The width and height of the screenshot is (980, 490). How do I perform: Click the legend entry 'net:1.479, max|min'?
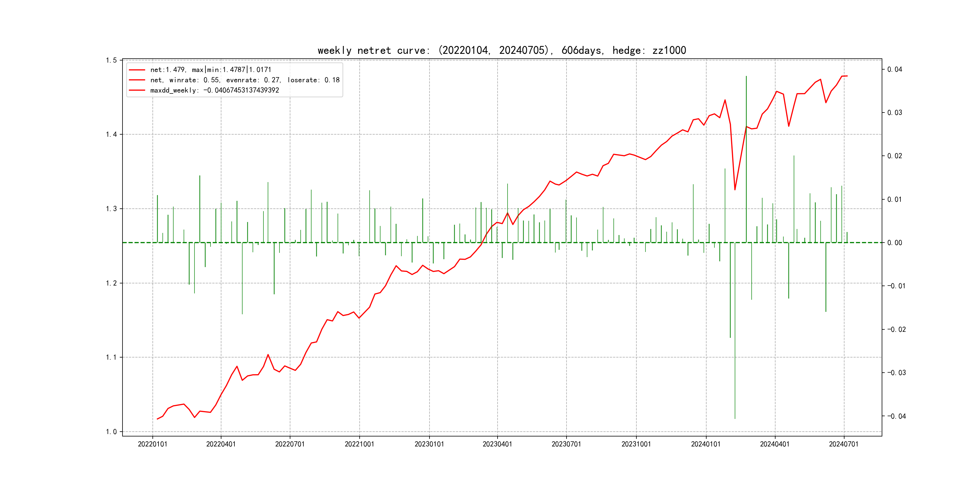coord(211,70)
